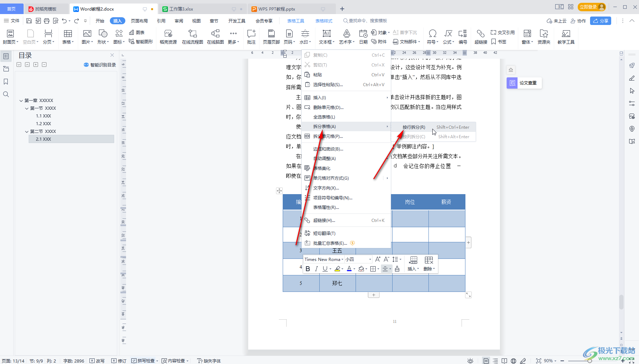Screen dimensions: 639x364
Task: Click the 立即登录 login button
Action: 592,7
